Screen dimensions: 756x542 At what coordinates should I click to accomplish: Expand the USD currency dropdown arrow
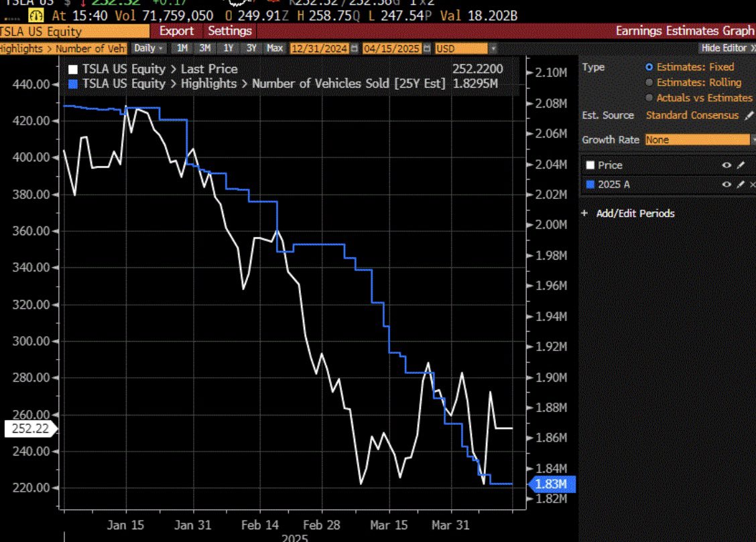[x=493, y=49]
